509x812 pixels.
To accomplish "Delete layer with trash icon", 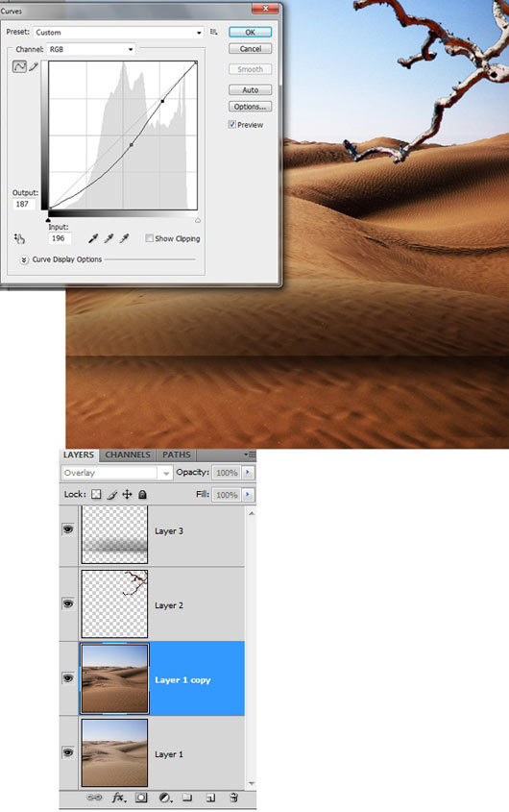I will point(233,798).
